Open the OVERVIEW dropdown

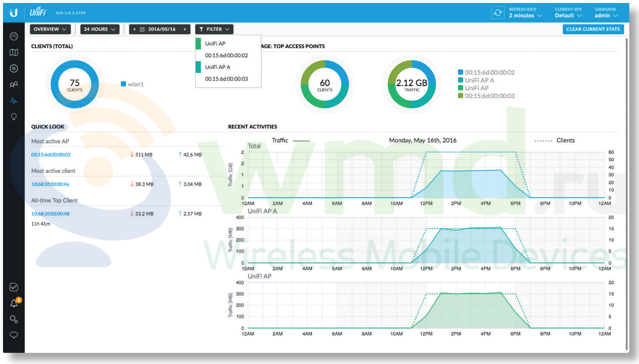point(50,29)
